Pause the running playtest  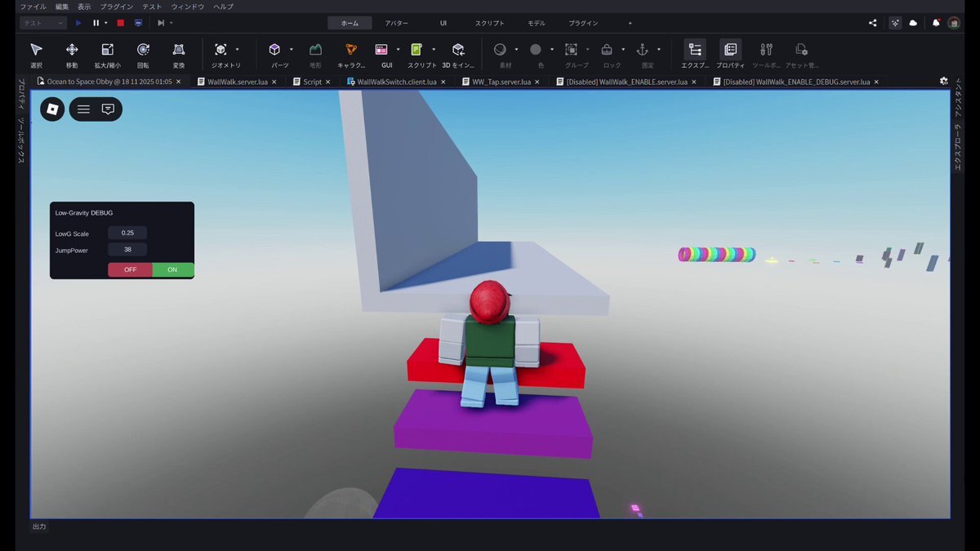click(x=96, y=23)
